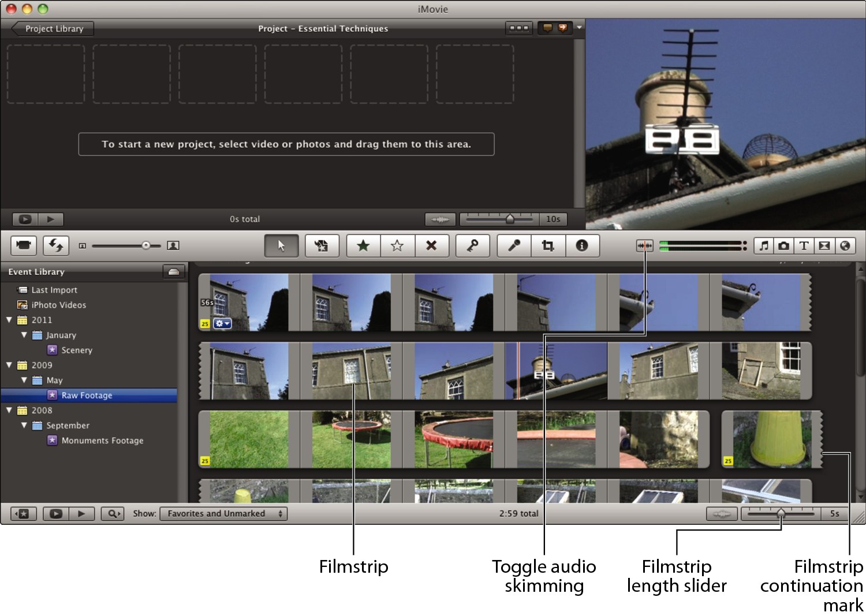Go back to Project Library
The height and width of the screenshot is (616, 866).
[x=53, y=28]
